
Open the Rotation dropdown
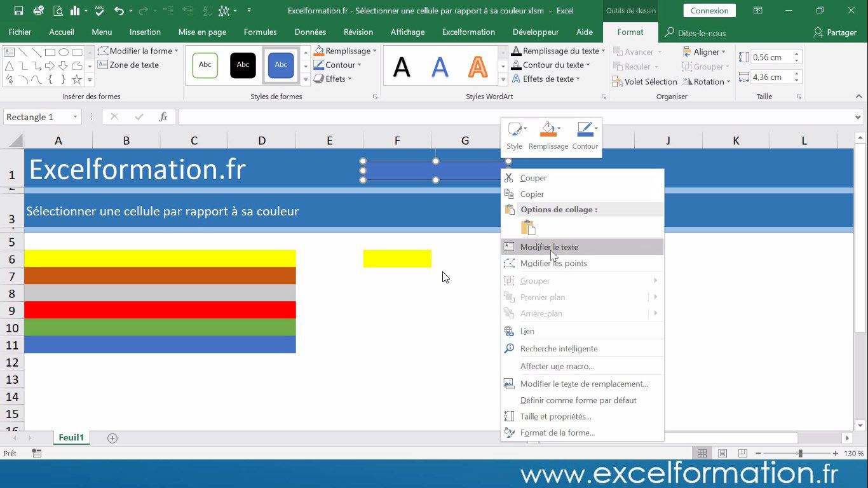706,81
